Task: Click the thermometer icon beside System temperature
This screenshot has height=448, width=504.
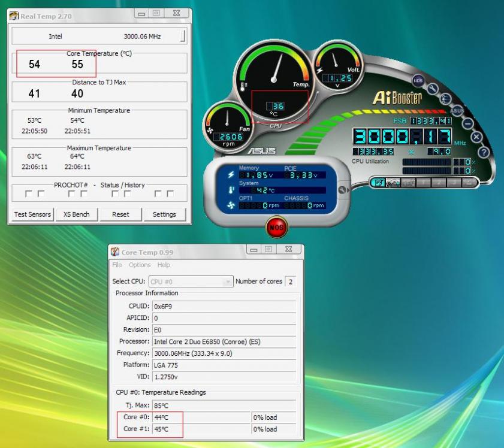Action: click(x=231, y=190)
